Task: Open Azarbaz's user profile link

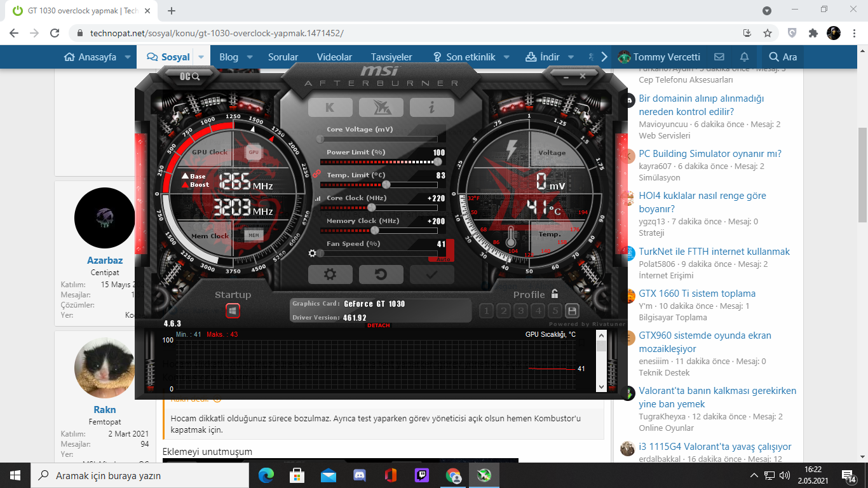Action: coord(105,261)
